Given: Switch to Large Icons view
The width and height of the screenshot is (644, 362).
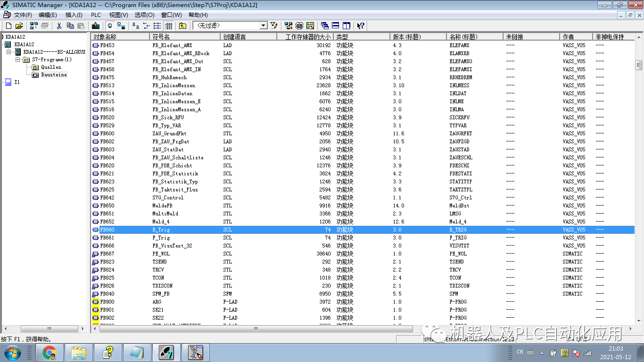Looking at the screenshot, I should tap(136, 25).
